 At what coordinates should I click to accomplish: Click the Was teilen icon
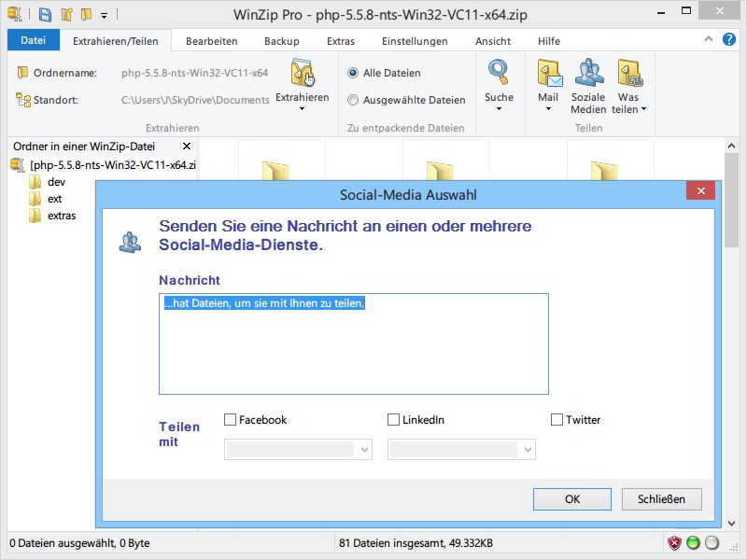pyautogui.click(x=629, y=73)
